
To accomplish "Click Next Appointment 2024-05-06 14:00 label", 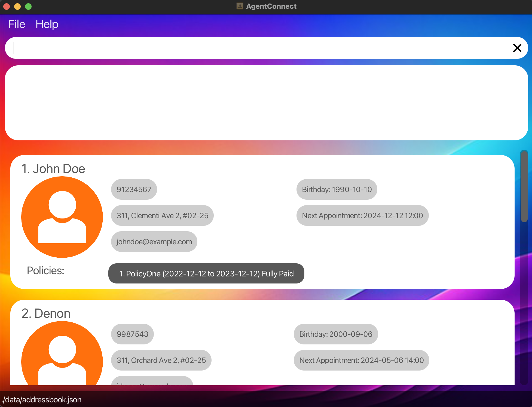I will click(x=361, y=360).
